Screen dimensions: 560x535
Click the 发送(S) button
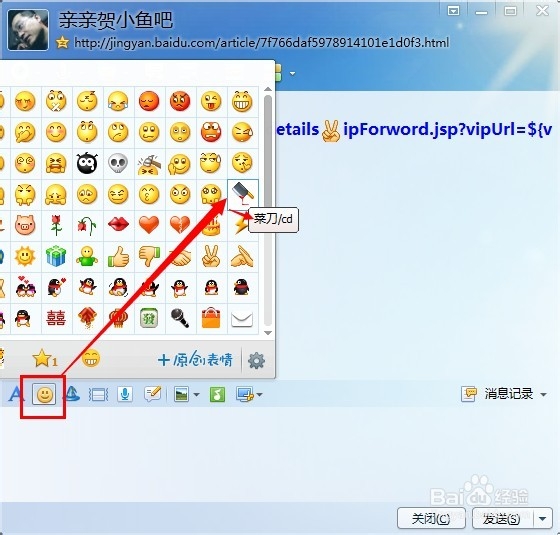502,518
